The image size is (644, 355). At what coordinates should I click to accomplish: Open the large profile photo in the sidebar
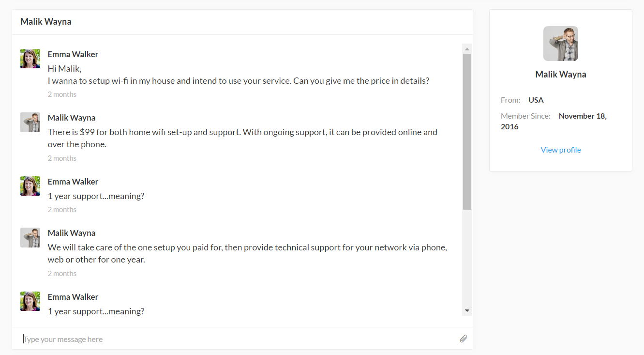pos(560,44)
